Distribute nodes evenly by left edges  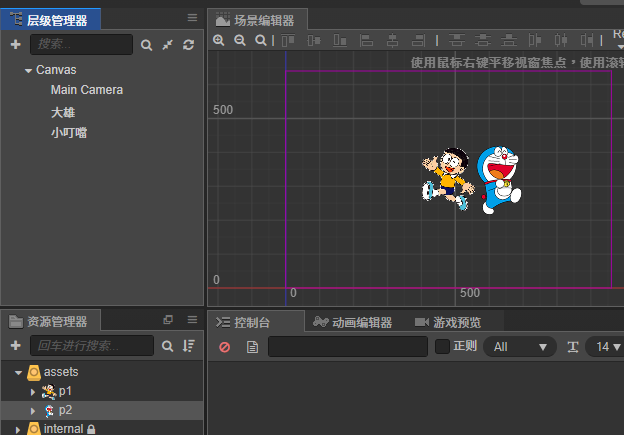535,40
